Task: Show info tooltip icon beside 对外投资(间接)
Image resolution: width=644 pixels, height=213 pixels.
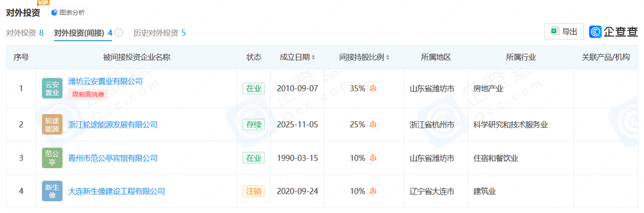Action: [119, 33]
